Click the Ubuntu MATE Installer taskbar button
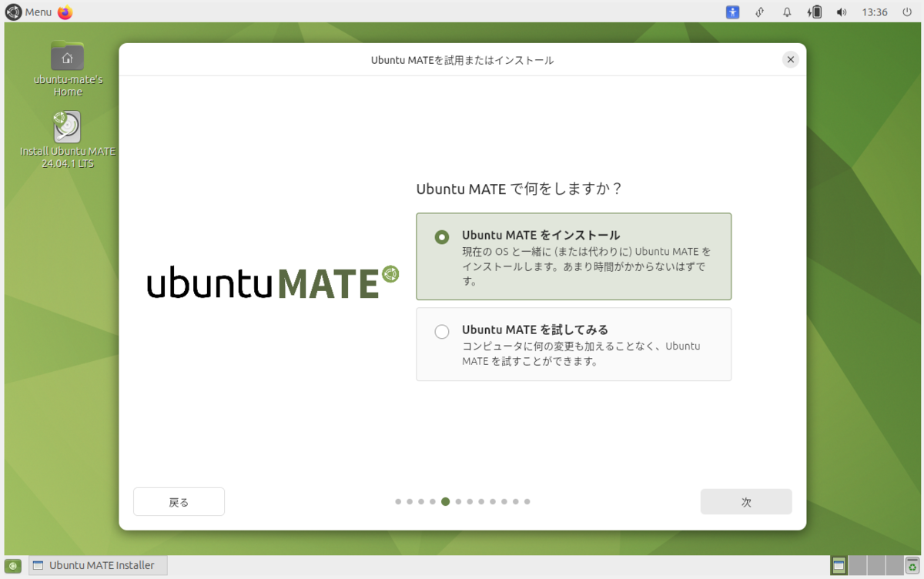This screenshot has width=924, height=579. click(x=98, y=565)
